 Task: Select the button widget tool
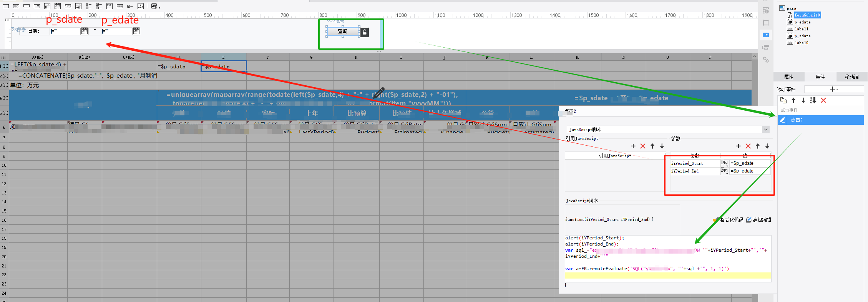[27, 6]
